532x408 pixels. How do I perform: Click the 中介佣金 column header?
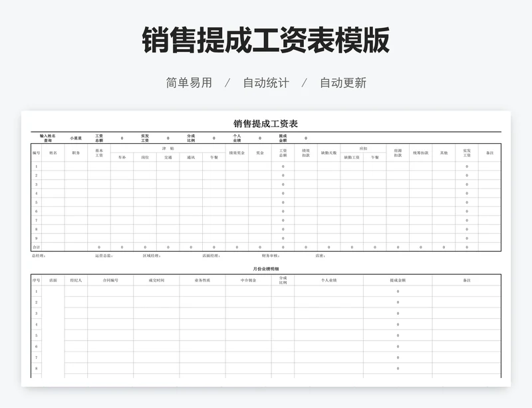coord(248,280)
